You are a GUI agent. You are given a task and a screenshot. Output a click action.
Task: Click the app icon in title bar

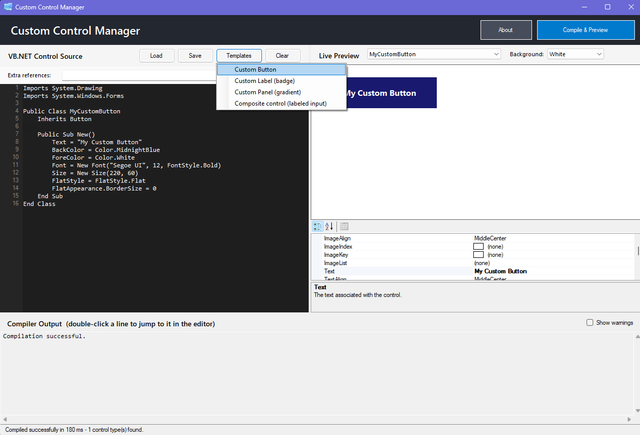point(8,7)
